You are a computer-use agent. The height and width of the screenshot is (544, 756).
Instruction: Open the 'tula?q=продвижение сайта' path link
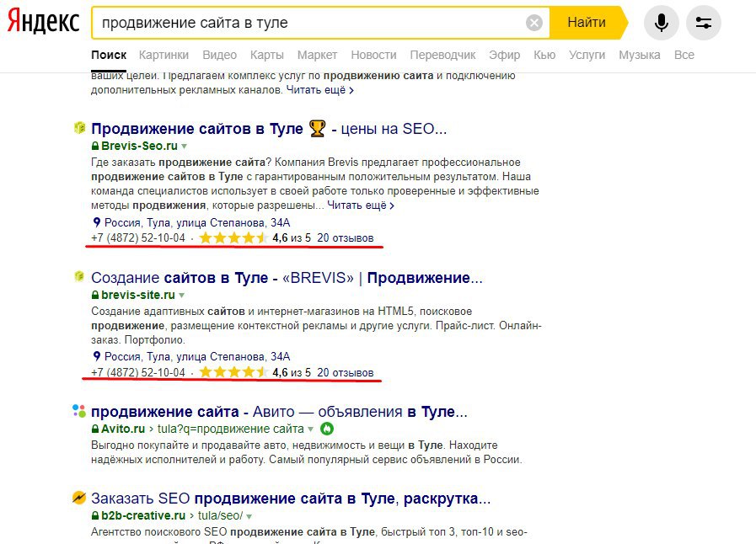pyautogui.click(x=230, y=429)
